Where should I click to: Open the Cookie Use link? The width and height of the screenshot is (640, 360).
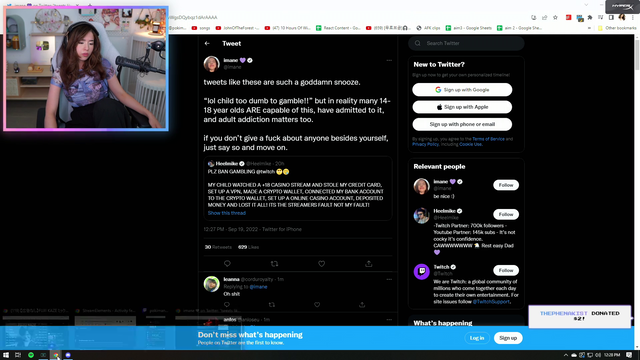(x=471, y=144)
